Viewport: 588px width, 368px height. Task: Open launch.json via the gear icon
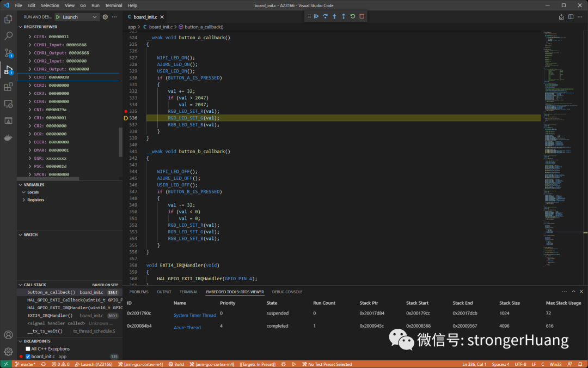tap(106, 17)
